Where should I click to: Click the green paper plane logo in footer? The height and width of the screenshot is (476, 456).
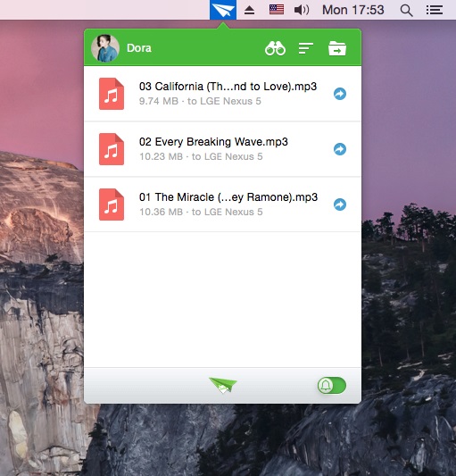tap(223, 385)
